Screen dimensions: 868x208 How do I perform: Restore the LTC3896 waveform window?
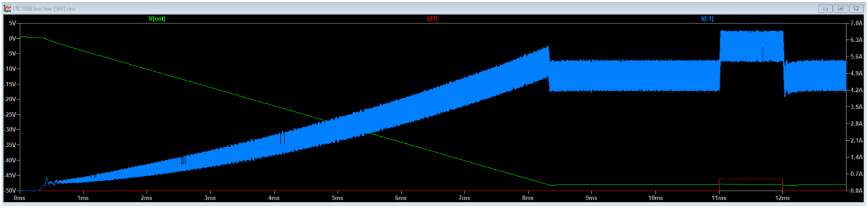click(841, 8)
